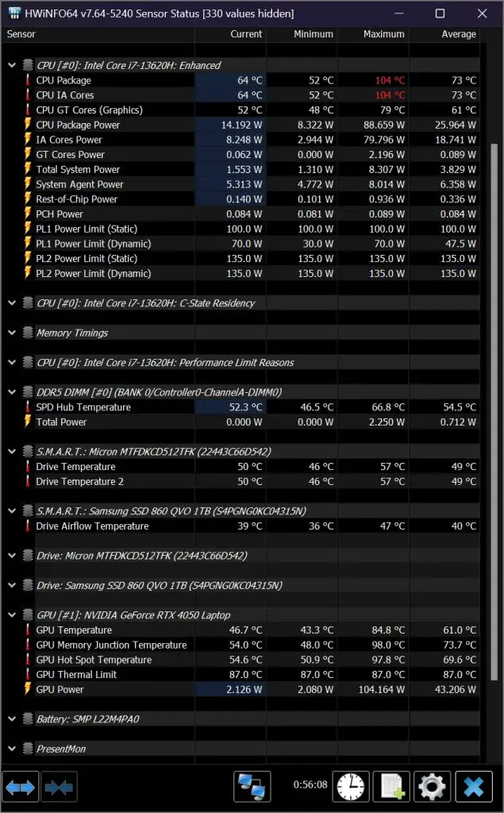Click thermometer icon beside Drive Airflow Temperature
The height and width of the screenshot is (813, 504).
[28, 526]
